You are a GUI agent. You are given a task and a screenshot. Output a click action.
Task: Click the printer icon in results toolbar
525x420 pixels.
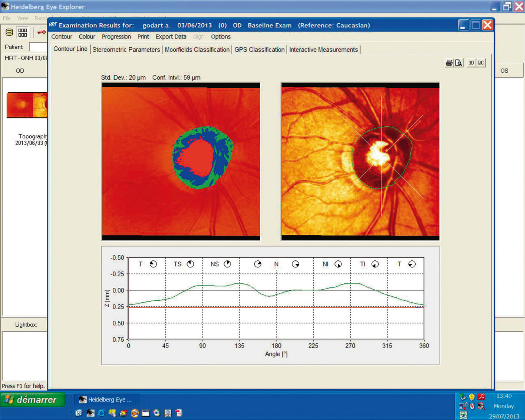449,63
